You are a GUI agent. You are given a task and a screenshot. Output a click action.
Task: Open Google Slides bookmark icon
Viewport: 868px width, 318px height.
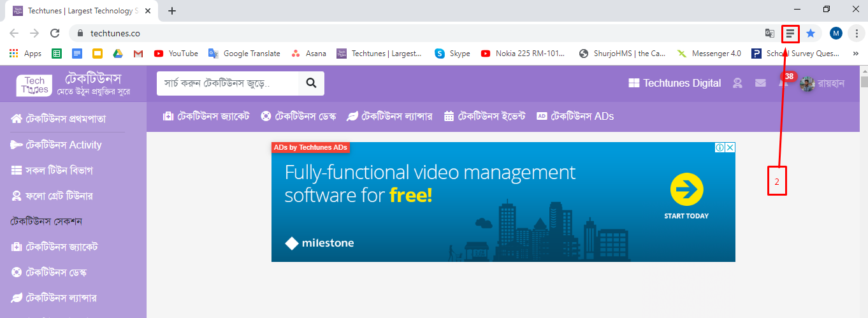point(98,54)
